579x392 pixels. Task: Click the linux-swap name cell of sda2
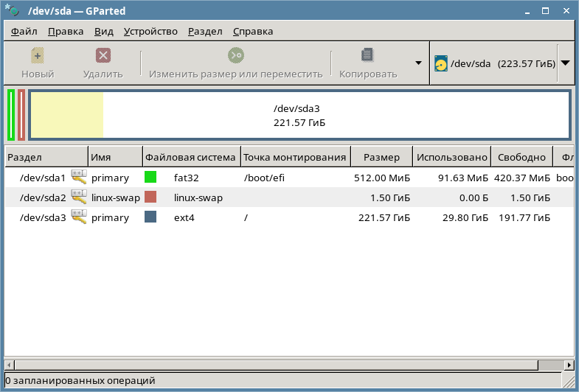coord(116,197)
